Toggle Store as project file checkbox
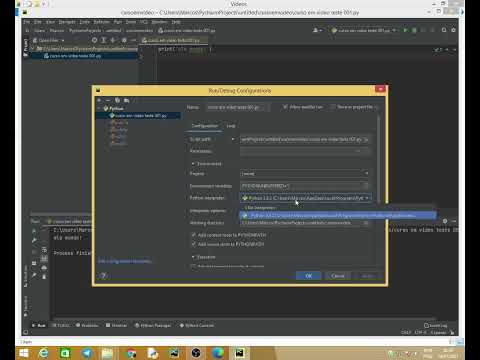 pos(332,107)
